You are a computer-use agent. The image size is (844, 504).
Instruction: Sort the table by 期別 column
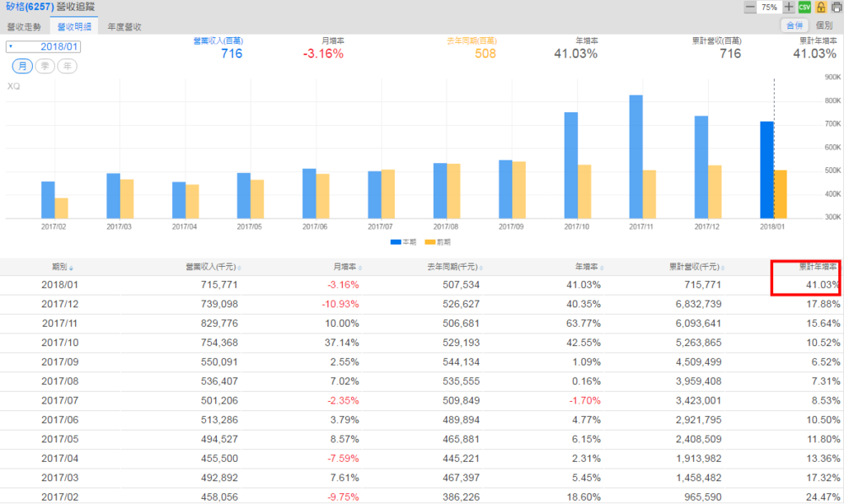coord(62,267)
